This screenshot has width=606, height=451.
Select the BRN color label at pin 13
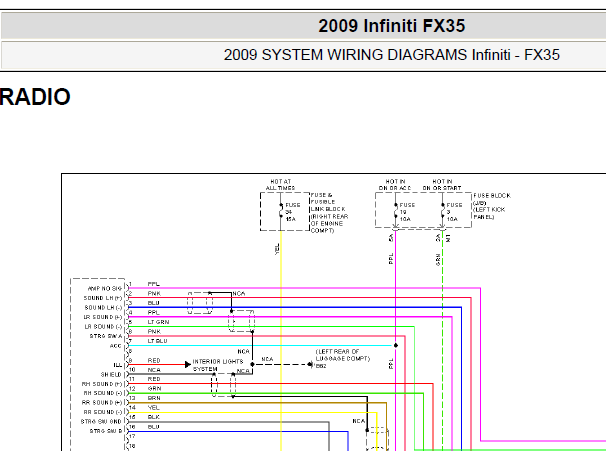[154, 398]
